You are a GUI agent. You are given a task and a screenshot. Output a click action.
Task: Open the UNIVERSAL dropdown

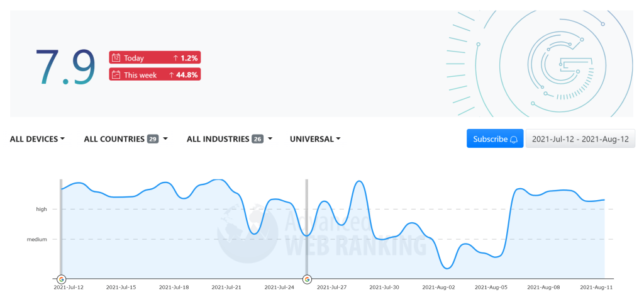tap(315, 139)
